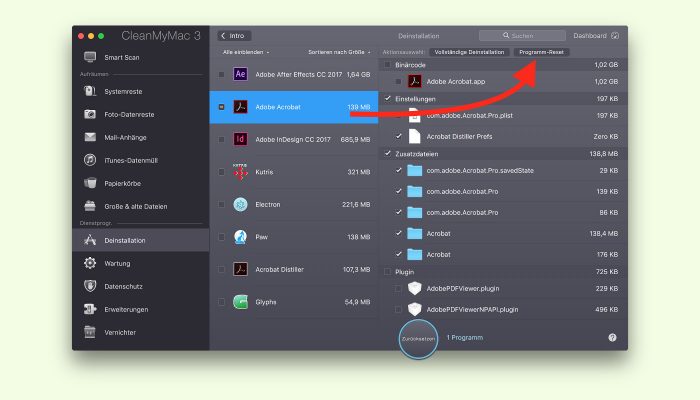Screen dimensions: 700x400
Task: Click Acrobat Distiller Prefs file icon
Action: 414,136
